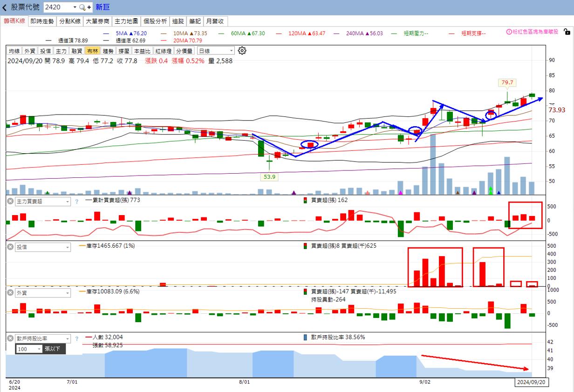Close the 投信 indicator panel
Screen dimensions: 574x392
coord(11,247)
